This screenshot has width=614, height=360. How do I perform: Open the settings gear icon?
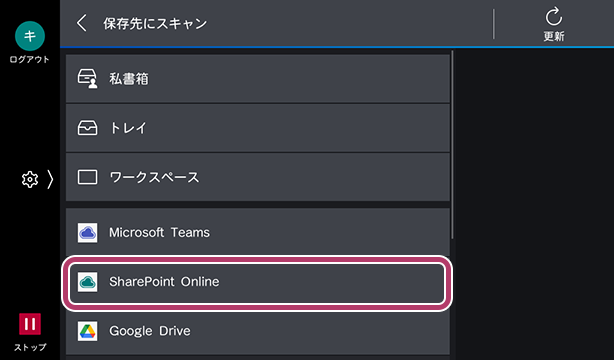(x=30, y=179)
